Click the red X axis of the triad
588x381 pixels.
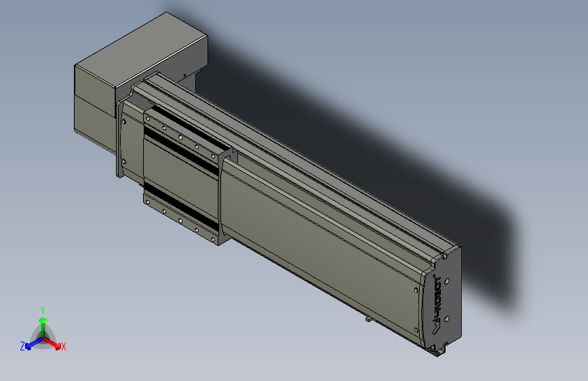[x=55, y=344]
